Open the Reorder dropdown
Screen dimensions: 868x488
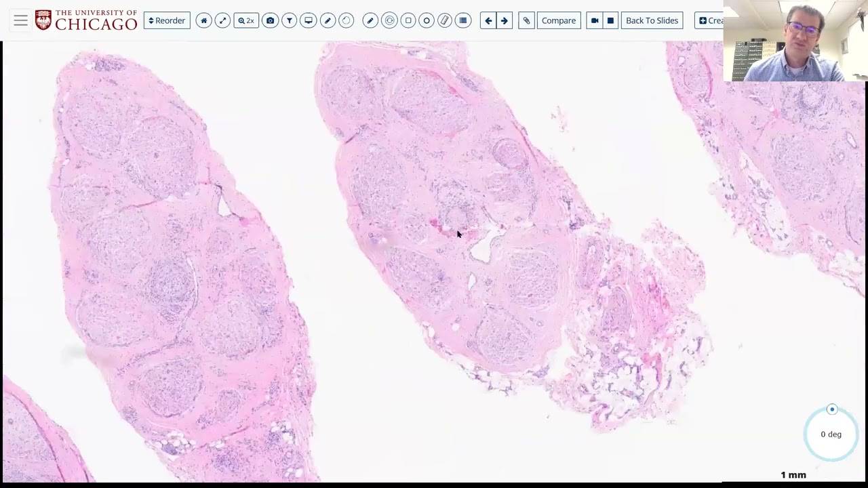[x=167, y=20]
